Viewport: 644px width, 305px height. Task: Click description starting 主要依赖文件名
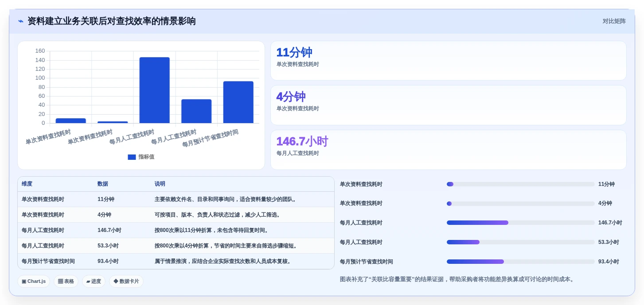point(226,200)
